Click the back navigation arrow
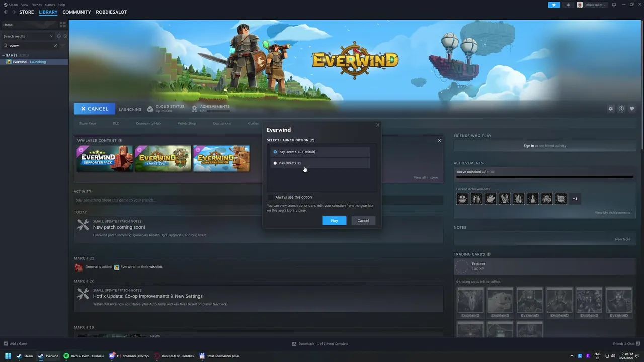 [6, 12]
